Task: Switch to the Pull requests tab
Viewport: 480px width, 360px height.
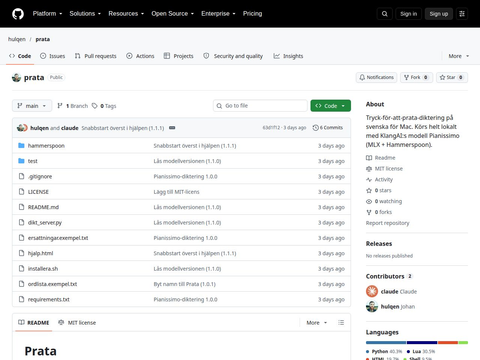Action: pos(96,56)
